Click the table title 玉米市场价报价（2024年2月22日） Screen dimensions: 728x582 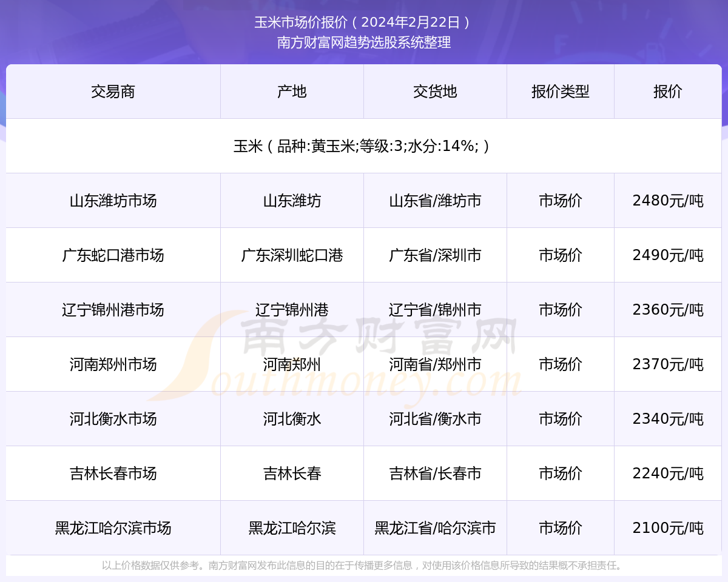pos(364,23)
